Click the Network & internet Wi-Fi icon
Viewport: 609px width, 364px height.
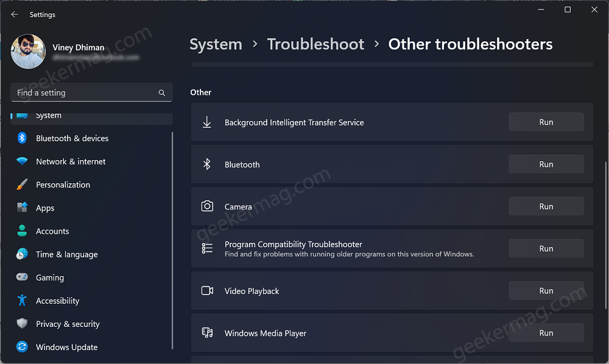pos(22,161)
